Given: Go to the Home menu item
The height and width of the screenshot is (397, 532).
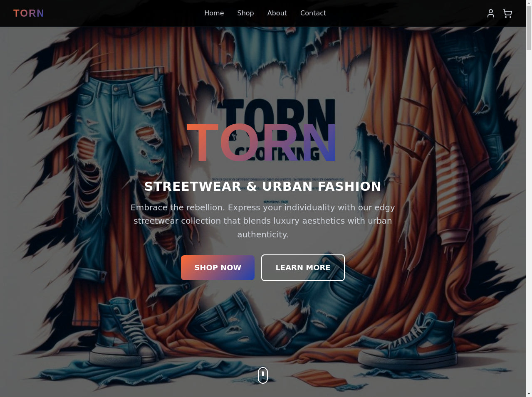Looking at the screenshot, I should point(214,13).
